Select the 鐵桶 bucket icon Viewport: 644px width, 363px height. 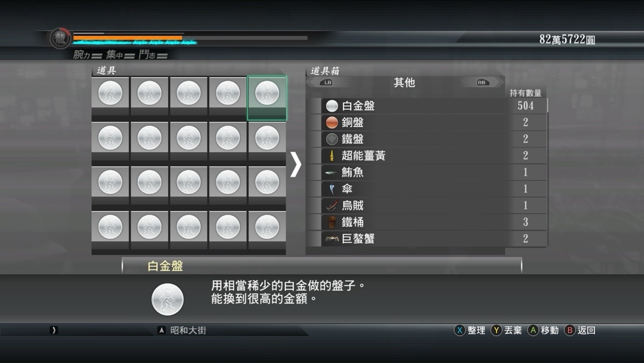(332, 222)
